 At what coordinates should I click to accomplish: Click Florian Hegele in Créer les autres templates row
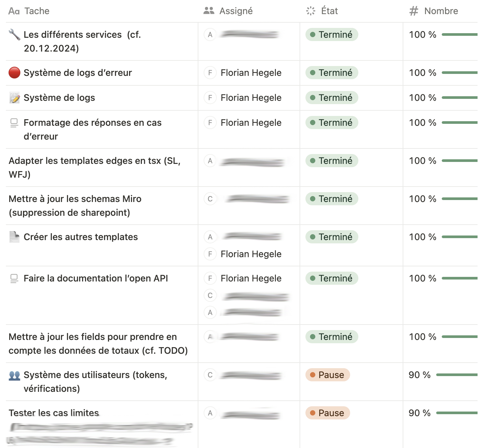tap(251, 254)
